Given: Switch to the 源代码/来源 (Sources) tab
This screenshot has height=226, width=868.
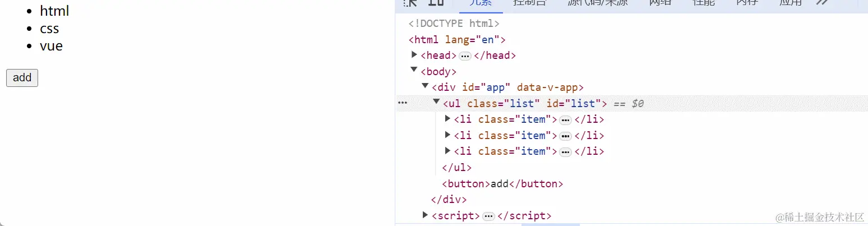Looking at the screenshot, I should point(598,3).
